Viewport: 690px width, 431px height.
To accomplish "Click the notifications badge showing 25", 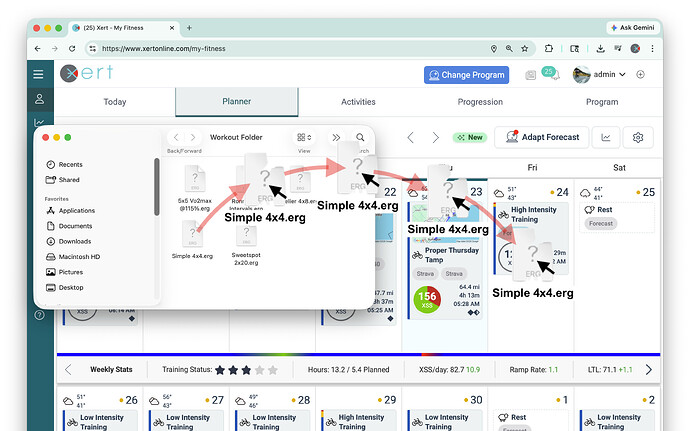I will tap(548, 73).
